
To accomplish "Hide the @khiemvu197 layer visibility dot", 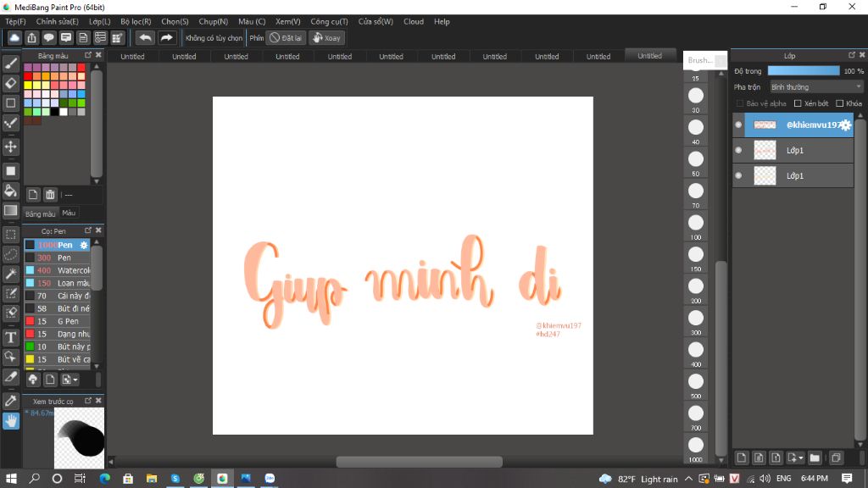I will 738,125.
